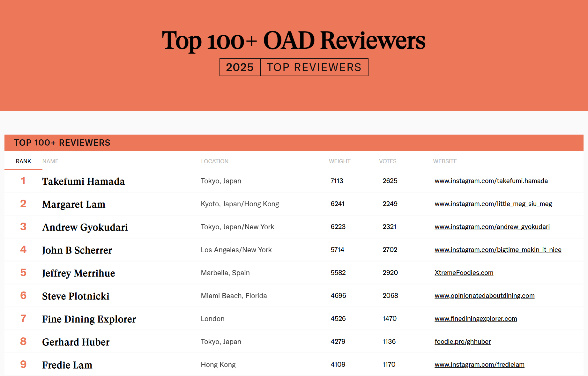Image resolution: width=588 pixels, height=376 pixels.
Task: Open Takefumi Hamada's Instagram link
Action: pos(491,181)
